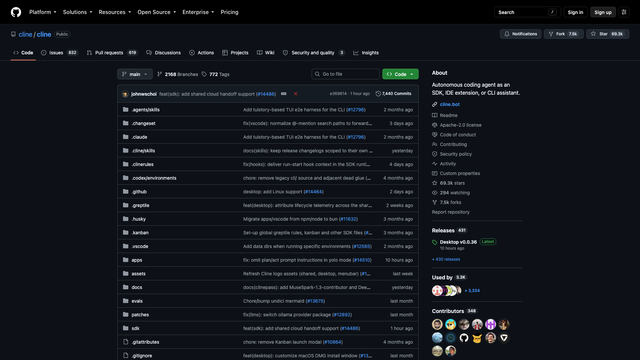Open the appearance settings icon beside Sign up

point(624,12)
